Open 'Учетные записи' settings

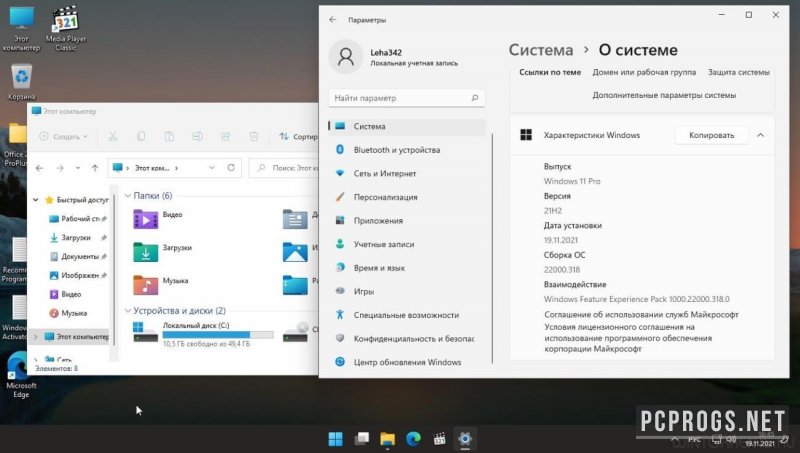[x=407, y=244]
